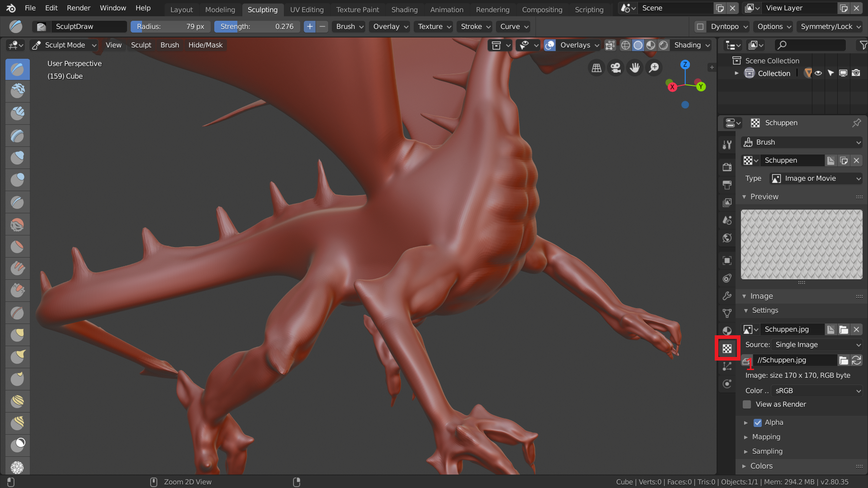This screenshot has width=868, height=488.
Task: Enable the Dyntopo checkbox
Action: tap(700, 27)
